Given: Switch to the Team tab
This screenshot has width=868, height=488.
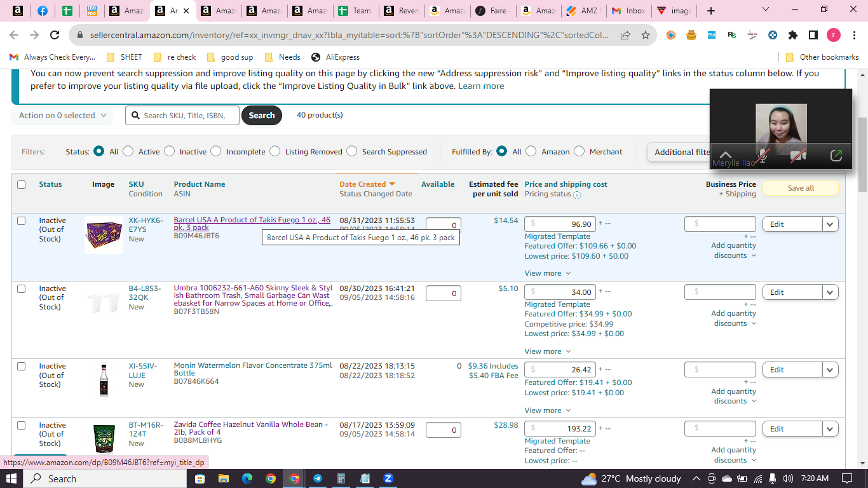Looking at the screenshot, I should coord(356,11).
